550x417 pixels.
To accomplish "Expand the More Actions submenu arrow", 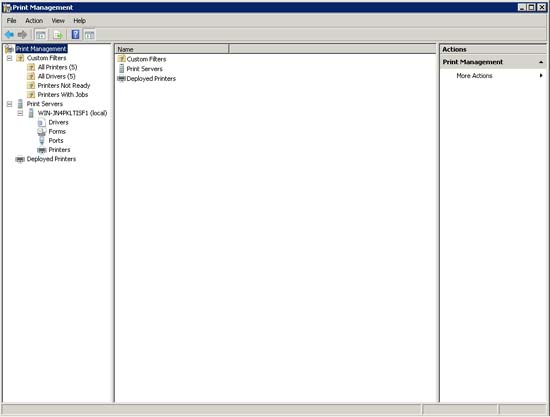I will pos(542,75).
